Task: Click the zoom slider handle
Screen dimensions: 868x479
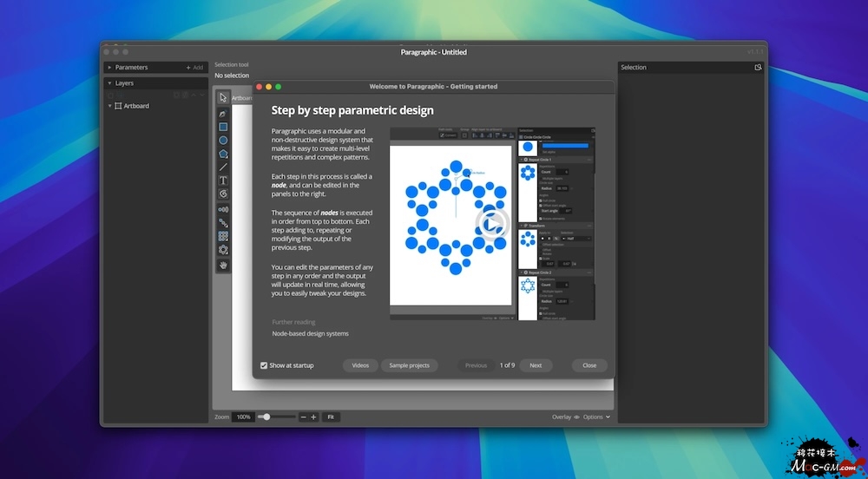Action: 266,417
